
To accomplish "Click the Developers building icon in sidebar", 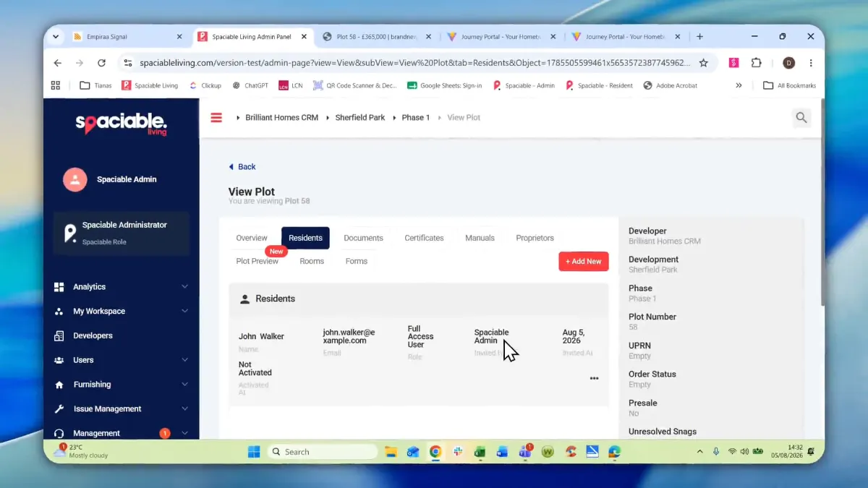I will [59, 335].
